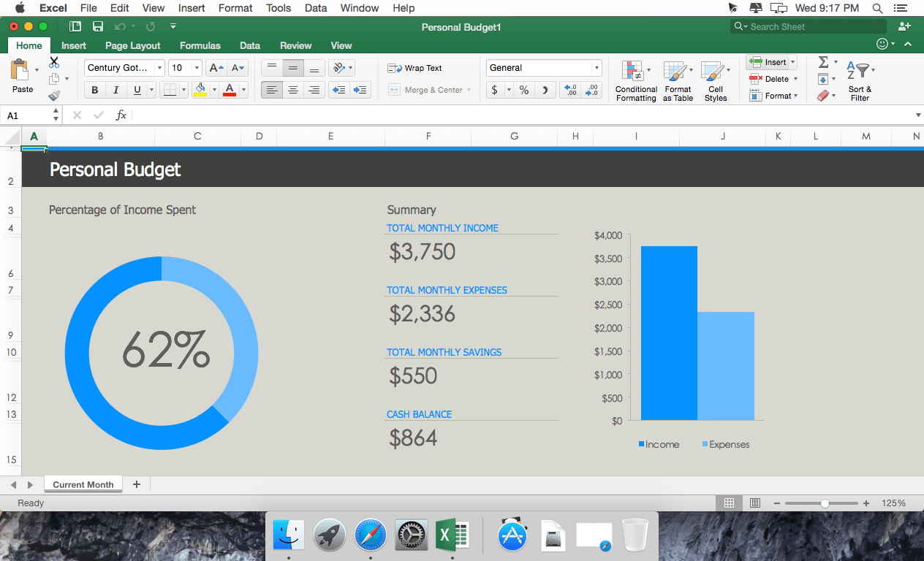Image resolution: width=924 pixels, height=561 pixels.
Task: Switch to the Formulas ribbon tab
Action: [200, 45]
